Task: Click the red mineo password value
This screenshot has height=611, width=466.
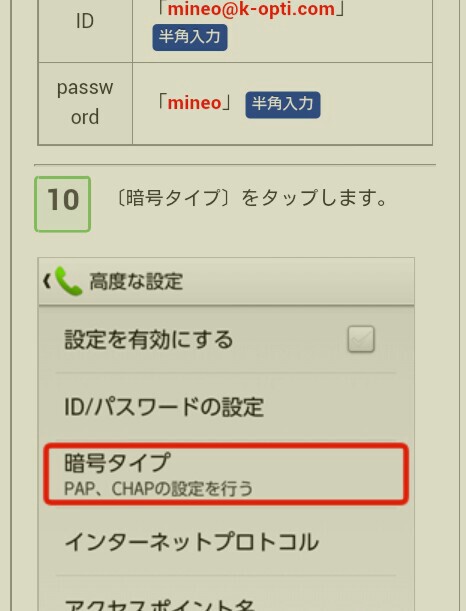Action: 194,103
